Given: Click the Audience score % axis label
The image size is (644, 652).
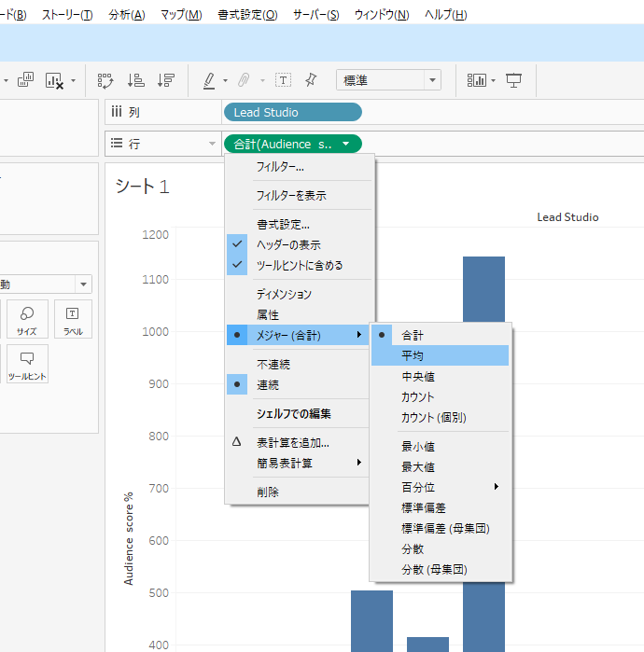Looking at the screenshot, I should tap(129, 539).
